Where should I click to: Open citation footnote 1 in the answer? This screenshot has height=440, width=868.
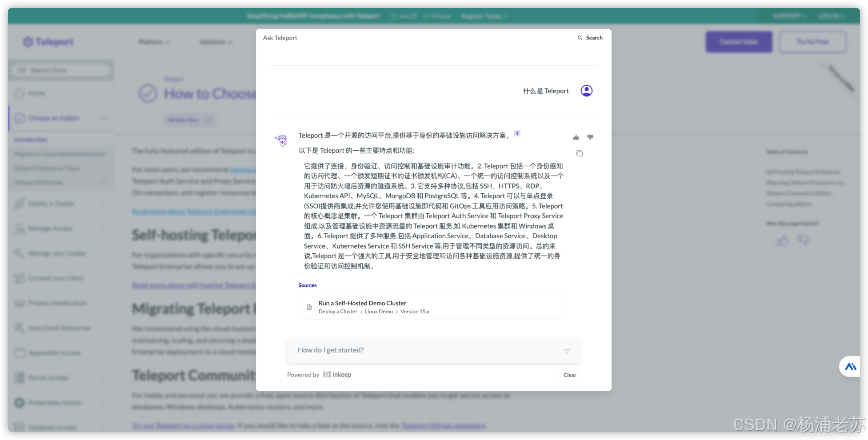coord(517,133)
